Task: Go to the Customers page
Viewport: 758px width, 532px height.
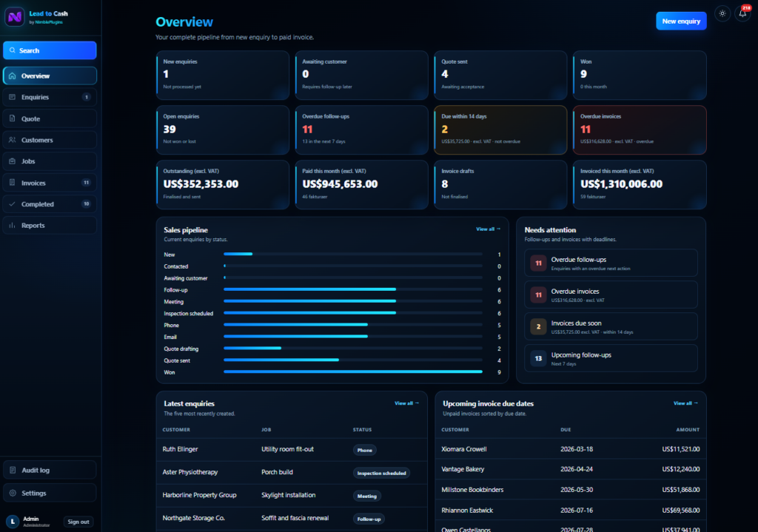Action: point(50,140)
